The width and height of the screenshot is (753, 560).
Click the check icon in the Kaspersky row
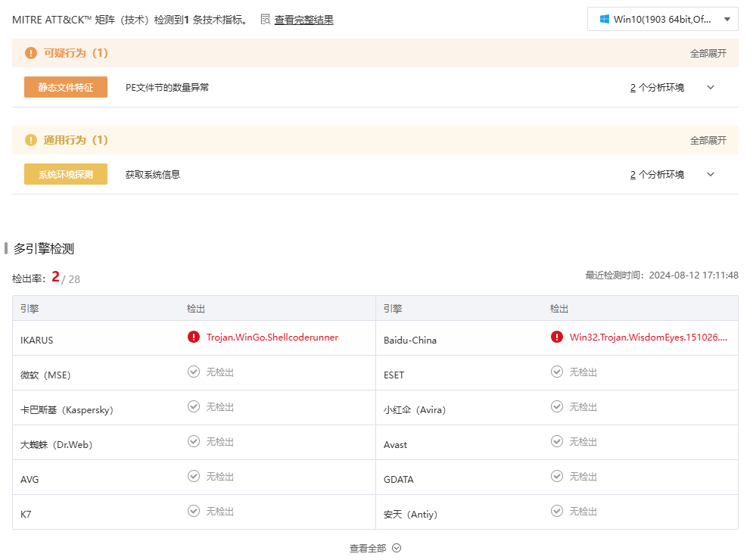click(194, 406)
